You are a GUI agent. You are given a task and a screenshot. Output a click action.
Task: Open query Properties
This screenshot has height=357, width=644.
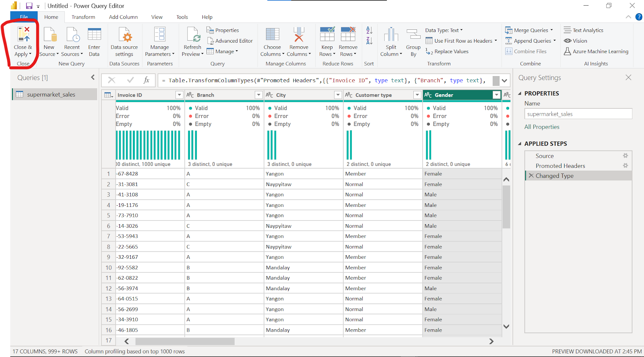pos(223,30)
